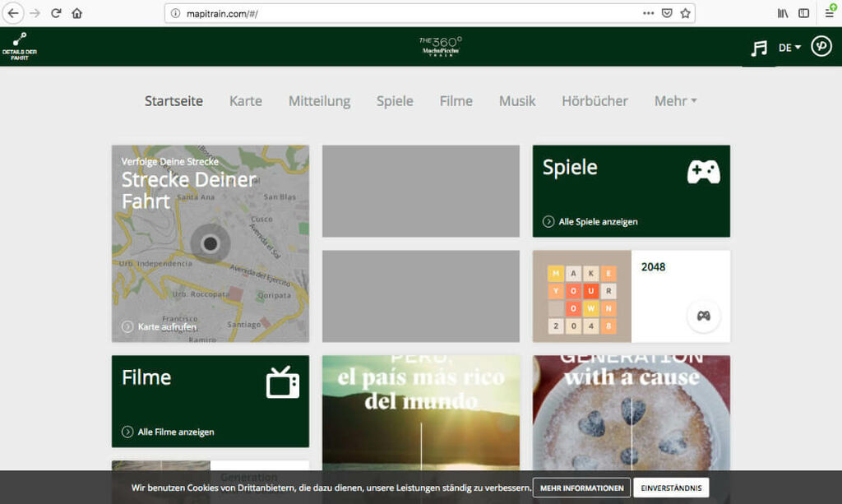Reload the page with the refresh icon
This screenshot has width=842, height=504.
click(x=56, y=13)
